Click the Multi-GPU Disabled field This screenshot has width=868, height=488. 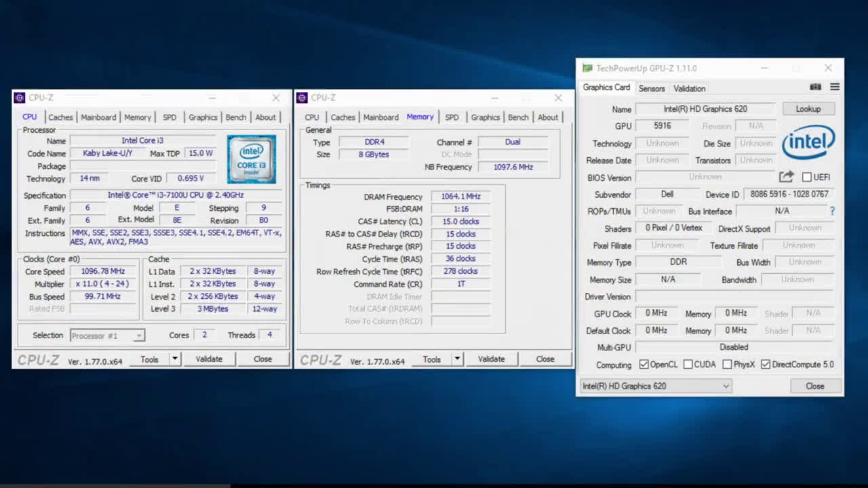tap(734, 347)
